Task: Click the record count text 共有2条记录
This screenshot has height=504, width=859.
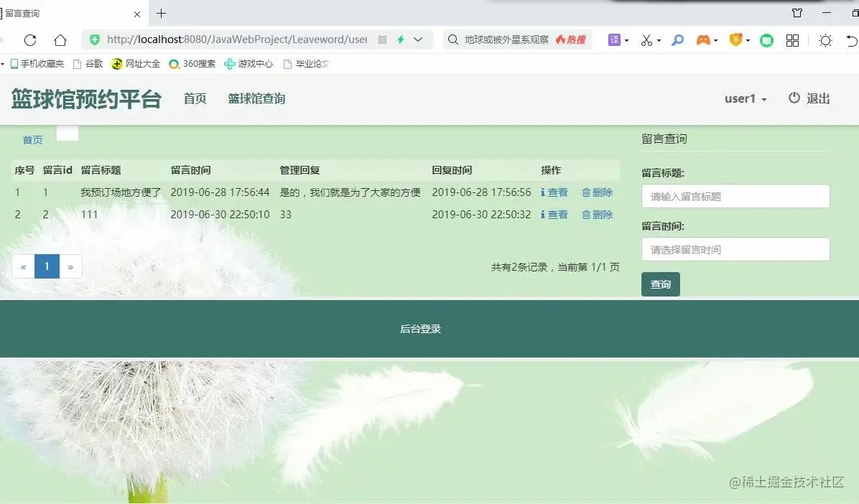Action: pyautogui.click(x=519, y=267)
